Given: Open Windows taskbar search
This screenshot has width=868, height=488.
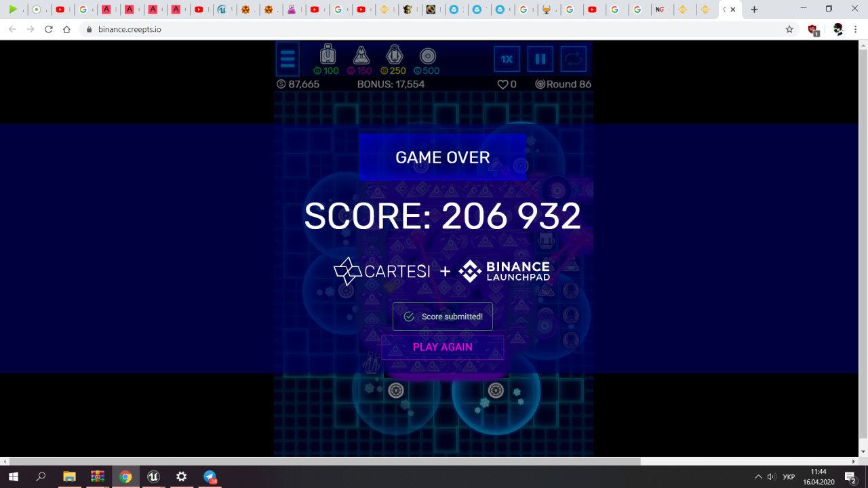Looking at the screenshot, I should (41, 476).
